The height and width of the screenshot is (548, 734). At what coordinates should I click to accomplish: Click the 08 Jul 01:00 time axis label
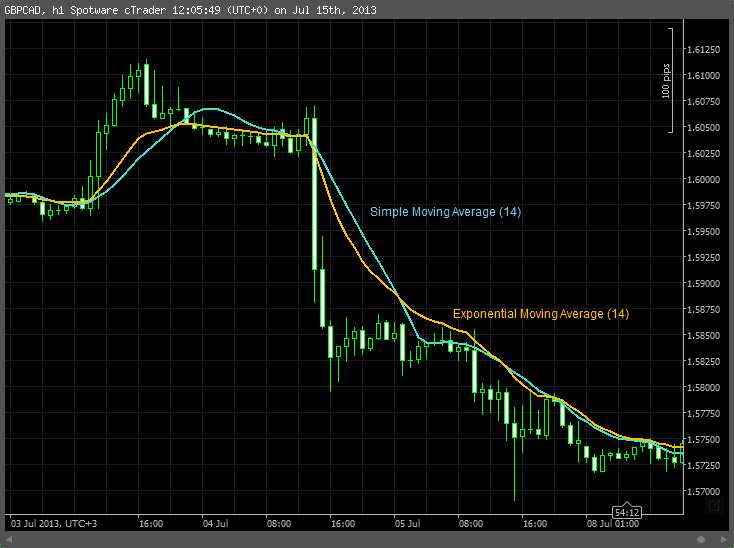tap(613, 523)
